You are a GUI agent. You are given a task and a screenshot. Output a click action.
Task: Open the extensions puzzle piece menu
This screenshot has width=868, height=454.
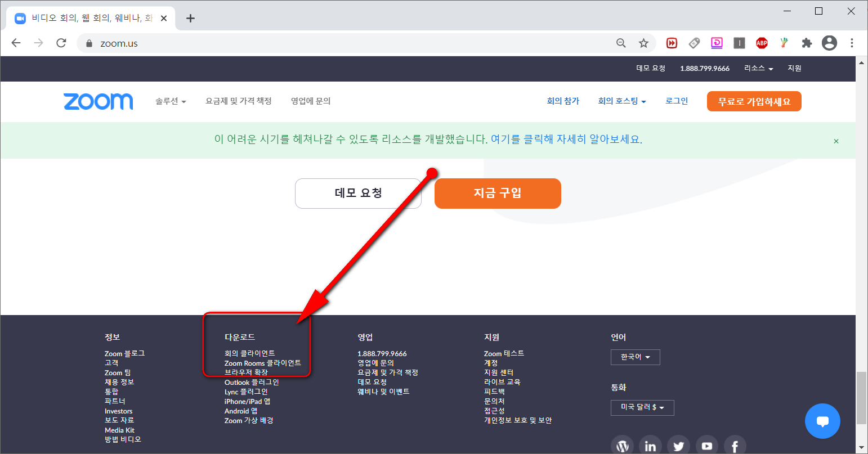tap(807, 43)
